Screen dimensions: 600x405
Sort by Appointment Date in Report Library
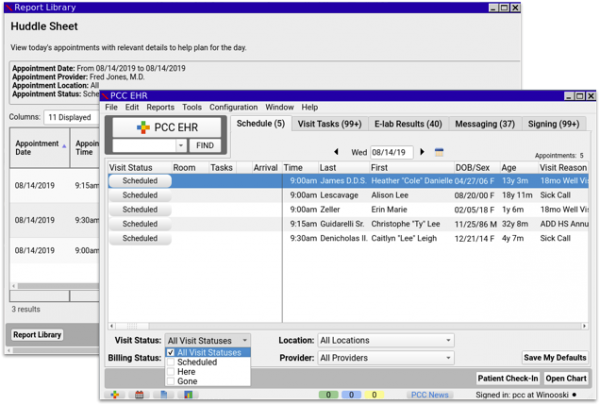click(40, 148)
